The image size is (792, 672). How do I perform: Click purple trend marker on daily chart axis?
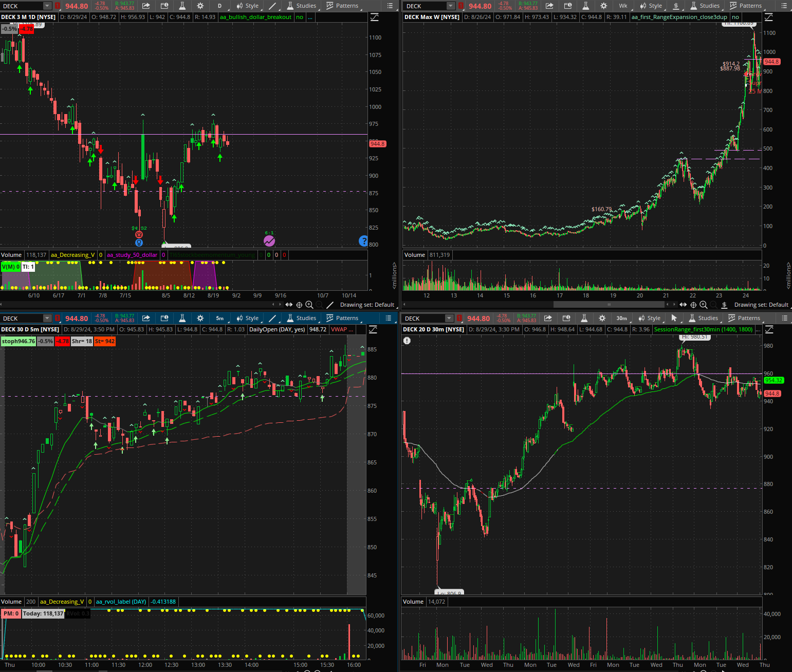coord(269,240)
